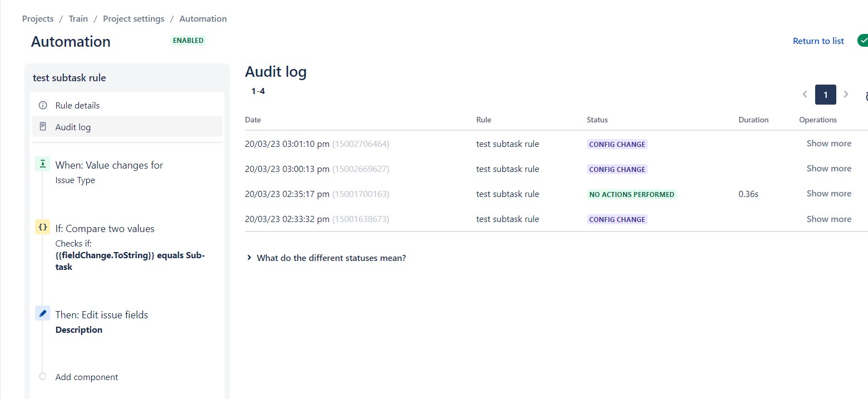Select the green trigger icon for When

click(43, 164)
